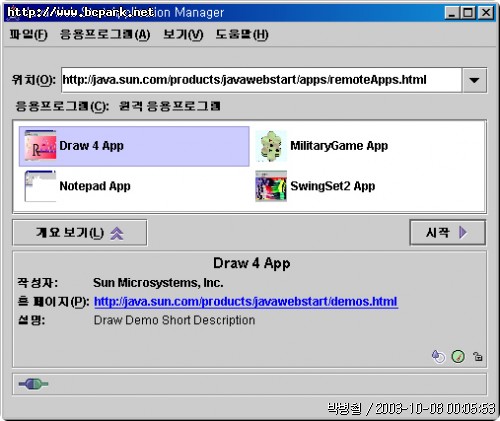Click the green compass status icon
This screenshot has width=500, height=421.
458,356
